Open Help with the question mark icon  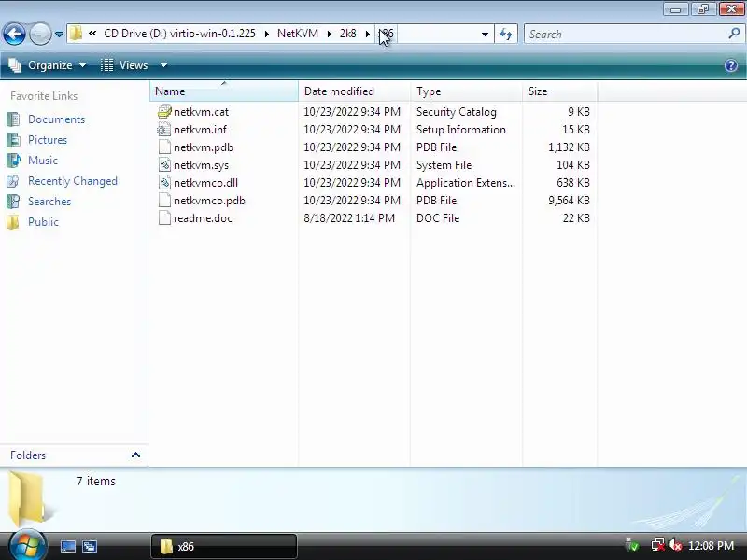pyautogui.click(x=731, y=65)
